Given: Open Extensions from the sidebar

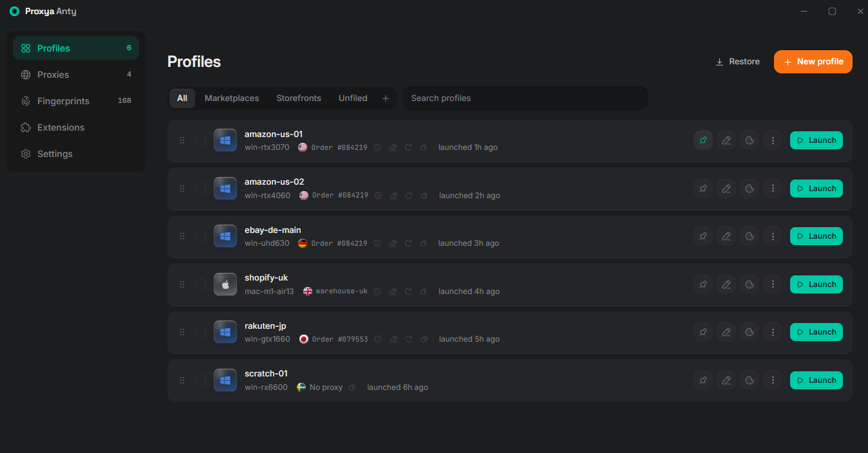Looking at the screenshot, I should (76, 127).
